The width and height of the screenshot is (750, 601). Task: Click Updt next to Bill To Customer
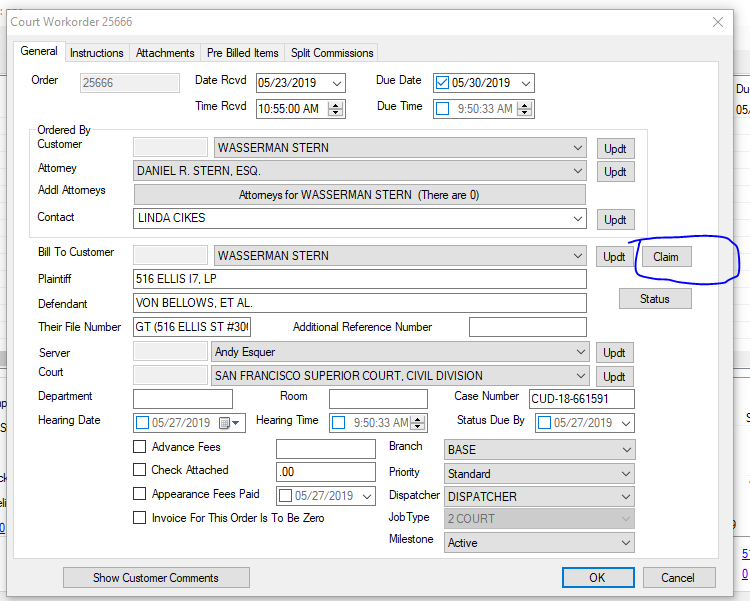pos(614,257)
